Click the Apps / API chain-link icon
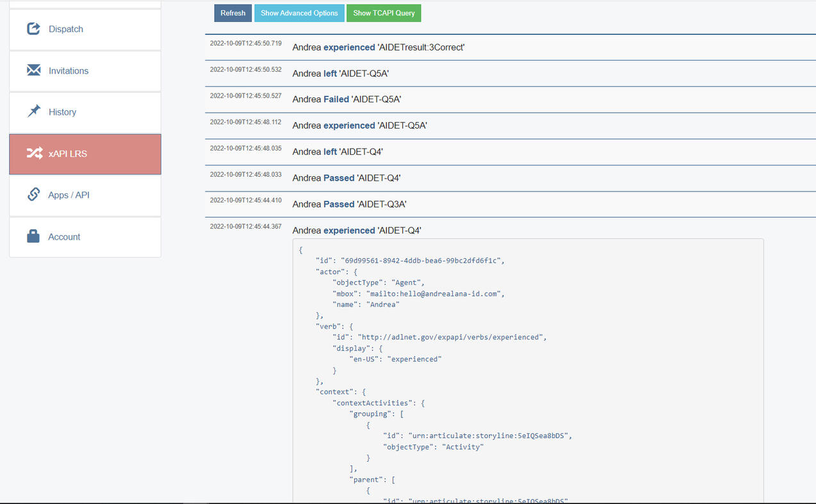816x504 pixels. click(x=33, y=194)
